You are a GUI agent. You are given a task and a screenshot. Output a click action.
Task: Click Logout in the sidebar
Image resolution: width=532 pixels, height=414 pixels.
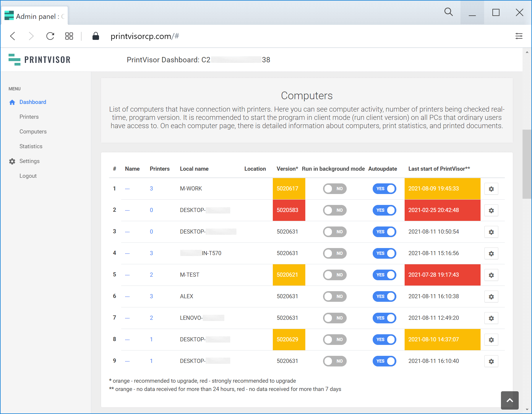(28, 176)
